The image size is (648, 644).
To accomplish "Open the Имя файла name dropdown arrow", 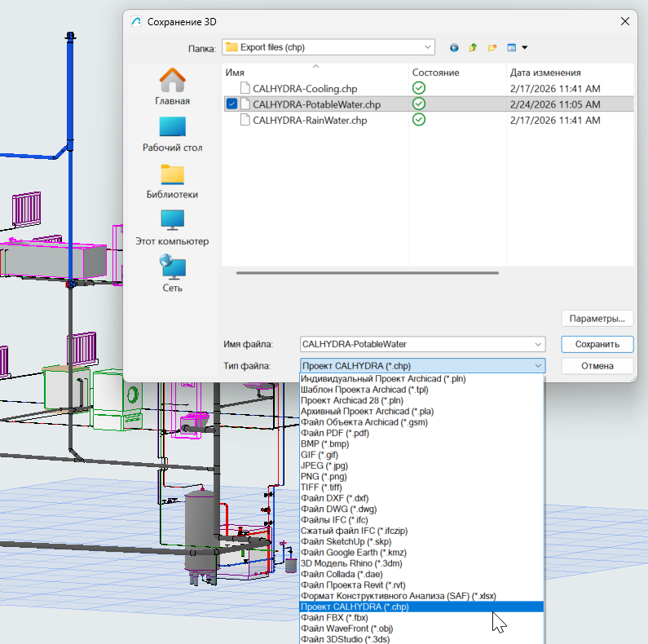I will click(x=537, y=344).
